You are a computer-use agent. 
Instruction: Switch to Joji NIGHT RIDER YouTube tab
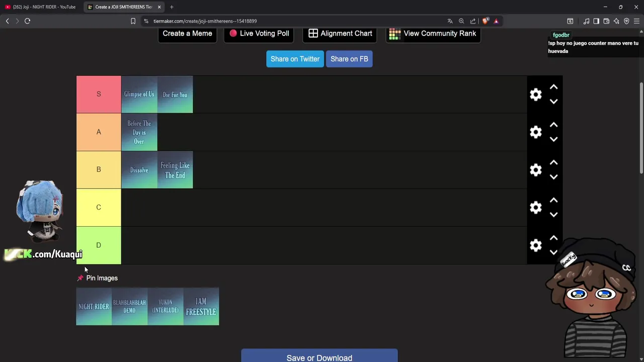coord(40,7)
